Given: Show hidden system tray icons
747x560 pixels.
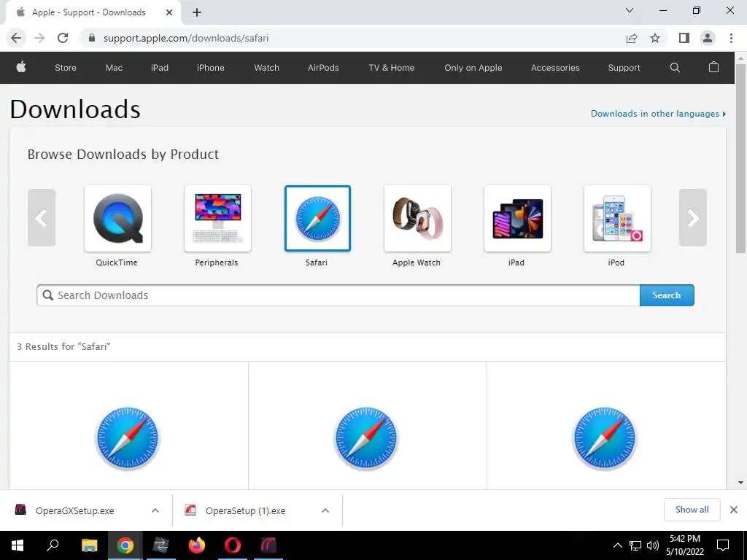Looking at the screenshot, I should (x=617, y=545).
